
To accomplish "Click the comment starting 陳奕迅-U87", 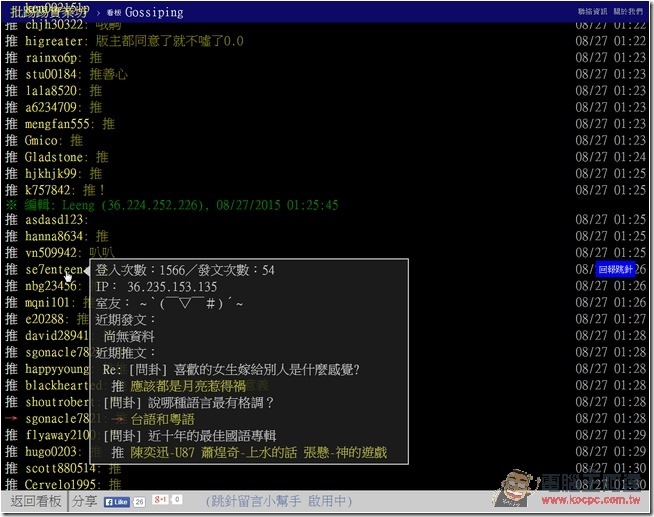I will (x=259, y=452).
